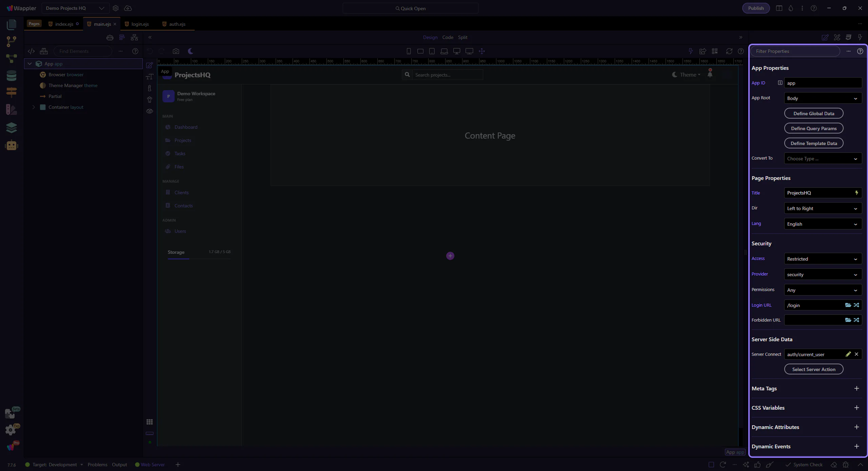Open the Access dropdown set to Restricted
Image resolution: width=868 pixels, height=471 pixels.
[x=823, y=259]
